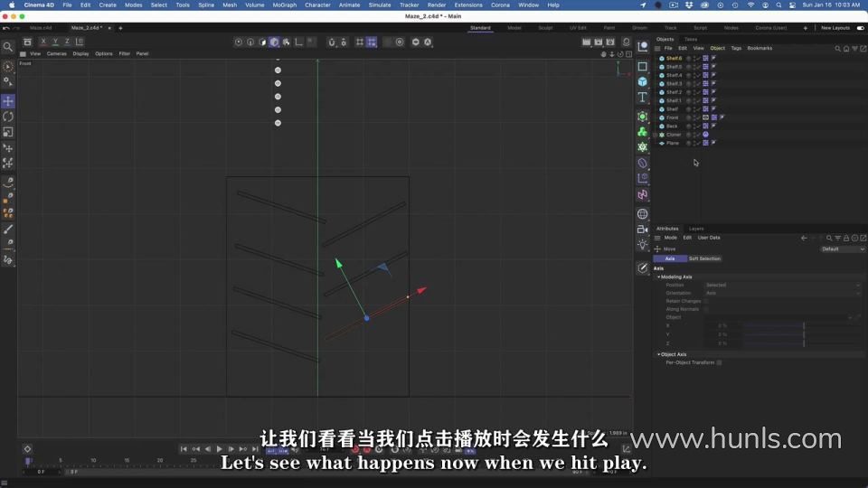Toggle Per-Object Transform checkbox
Viewport: 868px width, 488px height.
coord(719,363)
